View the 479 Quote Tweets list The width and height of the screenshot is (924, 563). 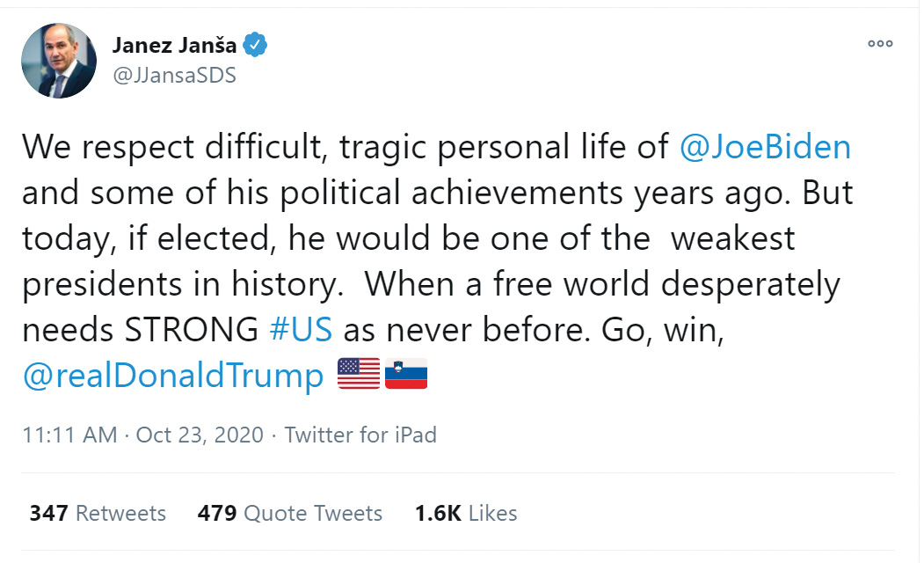pyautogui.click(x=290, y=513)
